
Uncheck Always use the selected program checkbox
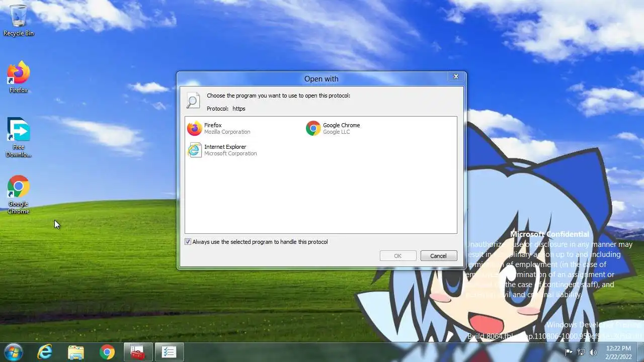pyautogui.click(x=188, y=242)
